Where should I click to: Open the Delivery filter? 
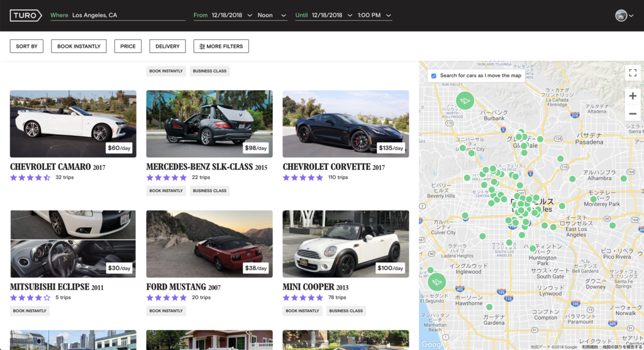click(x=167, y=46)
